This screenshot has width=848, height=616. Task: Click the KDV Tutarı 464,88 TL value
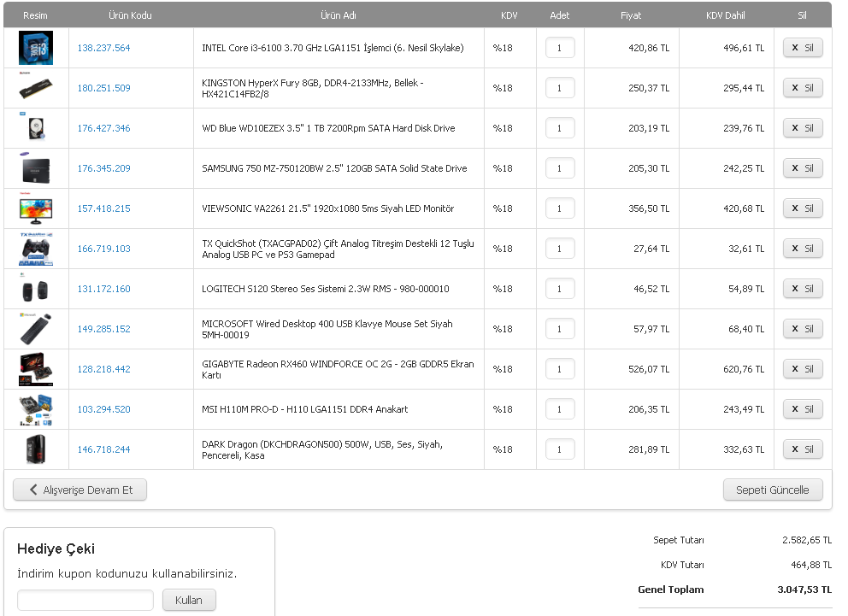(810, 565)
